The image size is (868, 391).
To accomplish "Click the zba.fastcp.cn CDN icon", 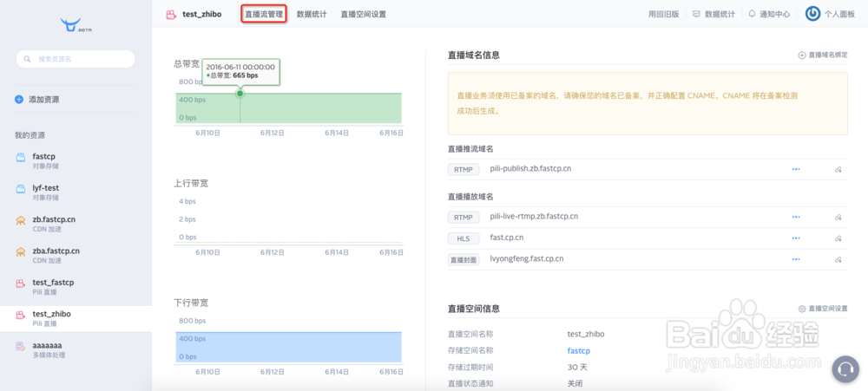I will 21,251.
